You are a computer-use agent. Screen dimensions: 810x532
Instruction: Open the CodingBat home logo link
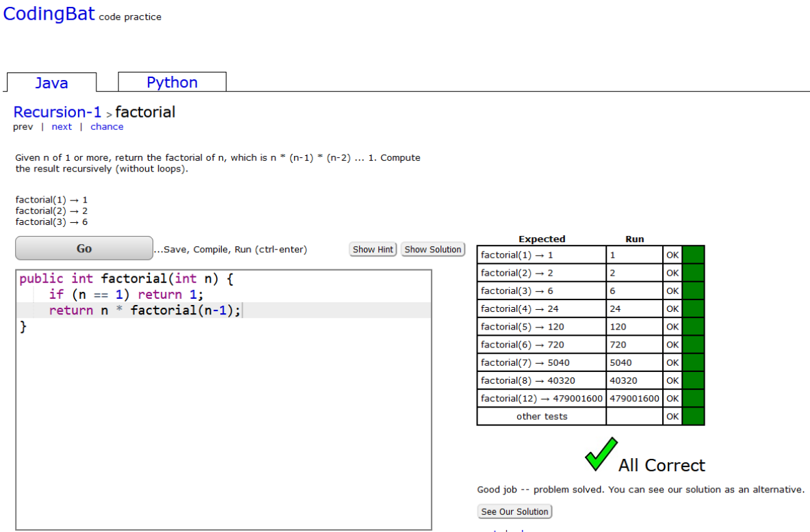coord(49,14)
